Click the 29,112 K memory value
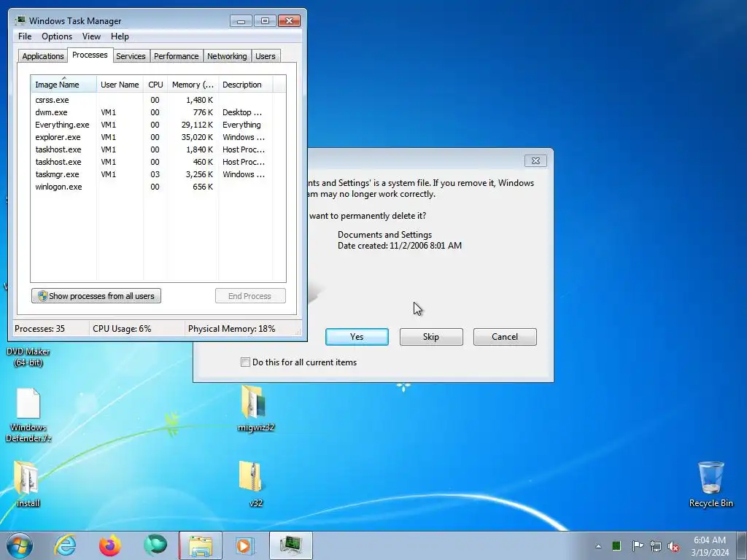The height and width of the screenshot is (560, 747). [197, 125]
